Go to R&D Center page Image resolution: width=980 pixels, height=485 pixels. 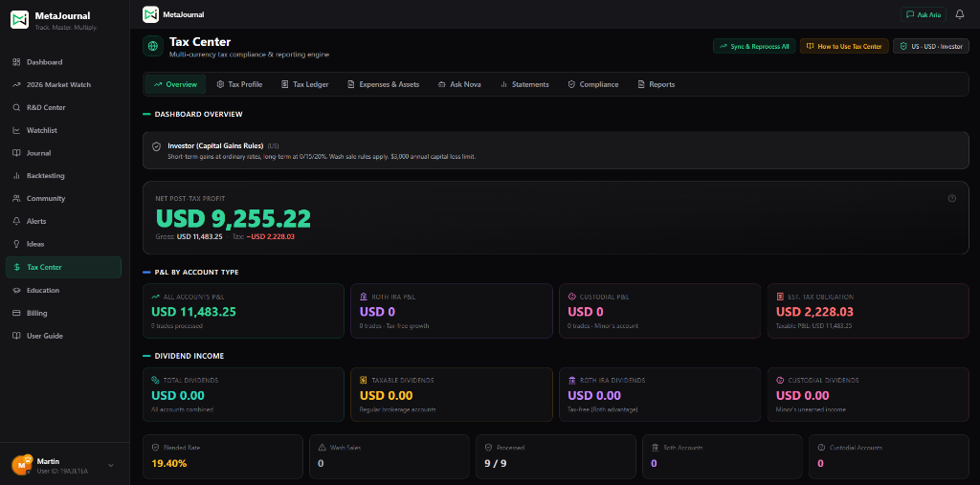(64, 107)
